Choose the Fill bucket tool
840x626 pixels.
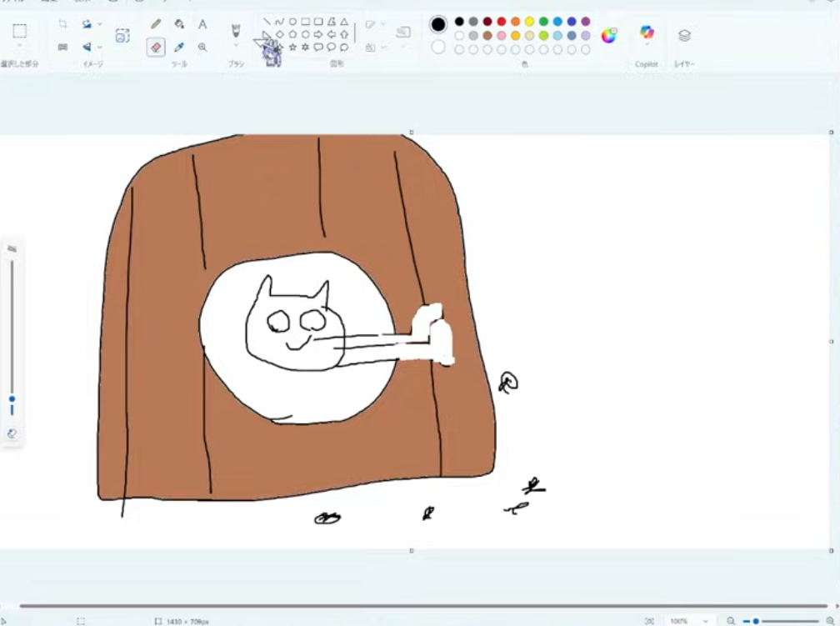(x=179, y=24)
